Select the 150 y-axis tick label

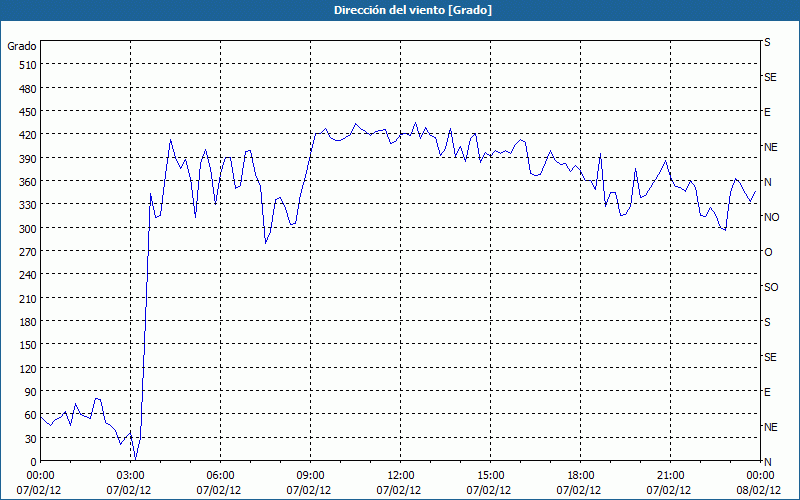(x=28, y=345)
